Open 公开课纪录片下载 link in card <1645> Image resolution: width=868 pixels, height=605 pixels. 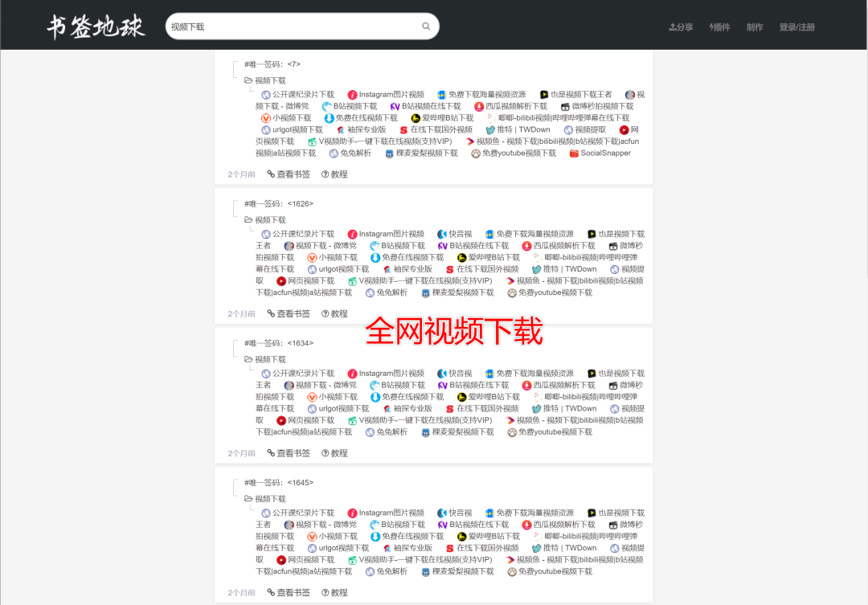click(x=303, y=513)
